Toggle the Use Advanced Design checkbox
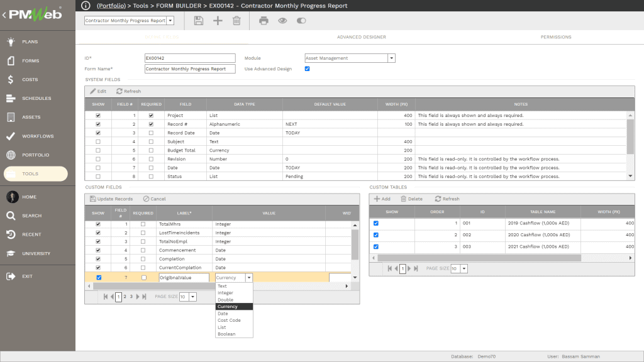This screenshot has height=362, width=644. click(x=307, y=69)
